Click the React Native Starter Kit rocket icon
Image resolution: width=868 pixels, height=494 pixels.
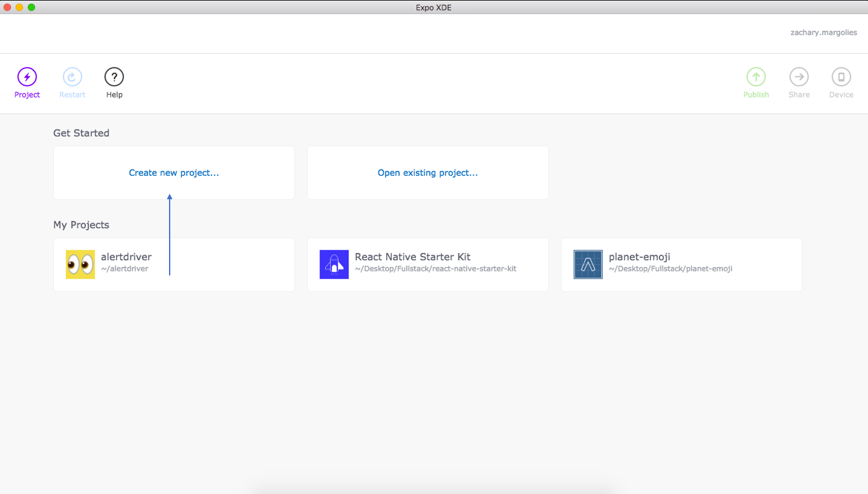(x=334, y=265)
